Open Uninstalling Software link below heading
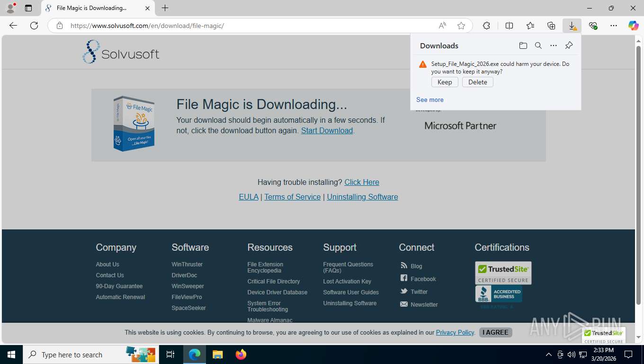Image resolution: width=644 pixels, height=364 pixels. [x=362, y=197]
